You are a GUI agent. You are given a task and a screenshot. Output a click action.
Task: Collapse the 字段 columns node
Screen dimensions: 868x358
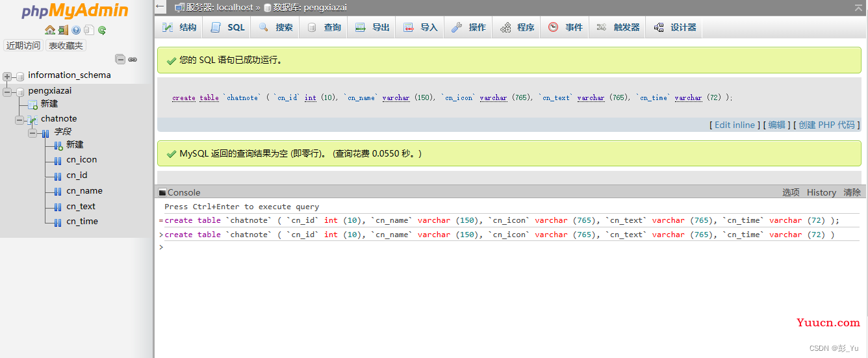pyautogui.click(x=32, y=133)
